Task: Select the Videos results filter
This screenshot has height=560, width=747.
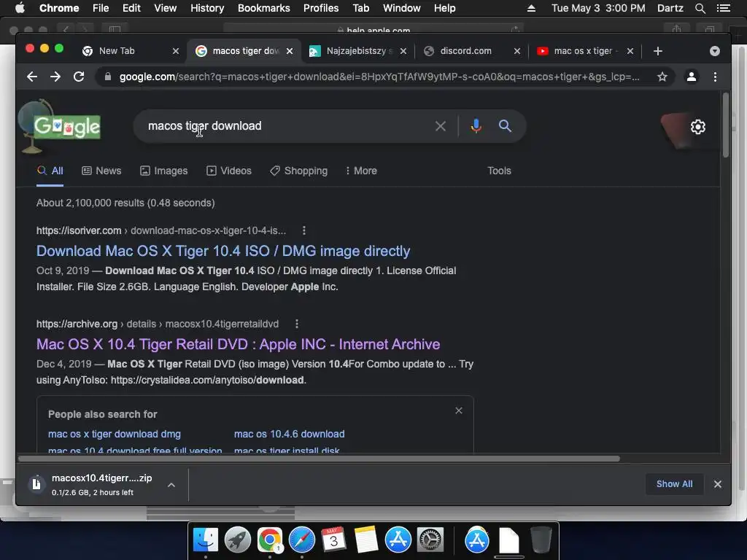Action: click(x=228, y=171)
